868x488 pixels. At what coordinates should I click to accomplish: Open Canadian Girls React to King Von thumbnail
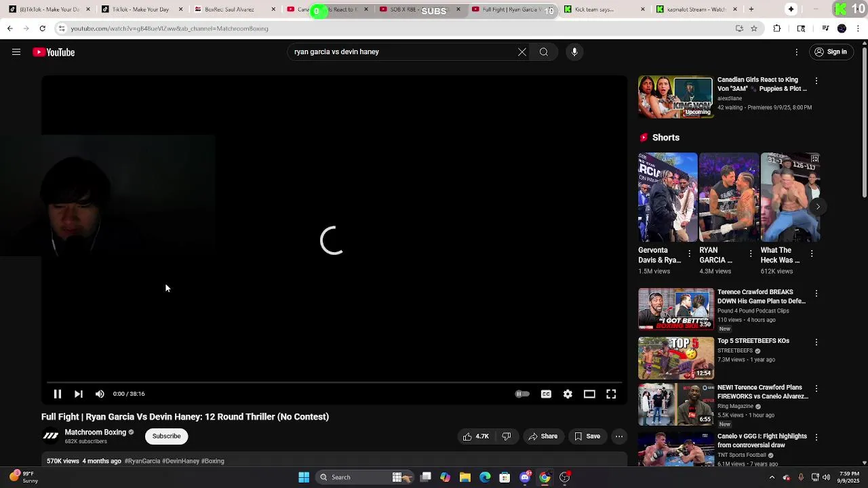676,97
